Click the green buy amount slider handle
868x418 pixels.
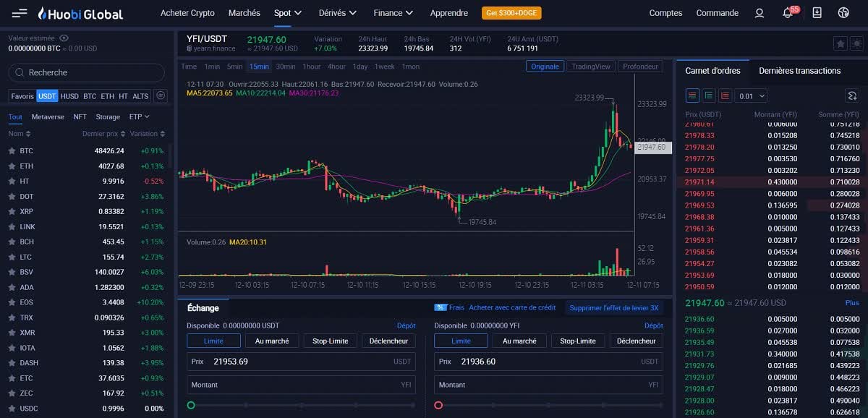(191, 405)
